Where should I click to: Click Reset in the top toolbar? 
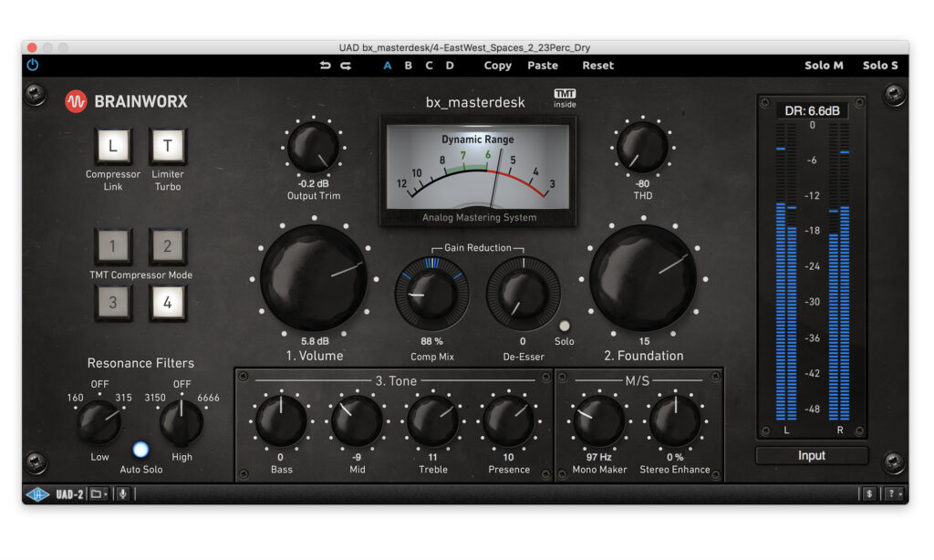coord(598,66)
